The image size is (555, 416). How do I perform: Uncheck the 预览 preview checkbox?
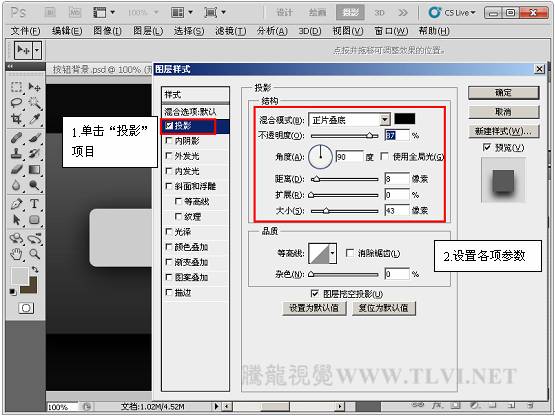[487, 147]
